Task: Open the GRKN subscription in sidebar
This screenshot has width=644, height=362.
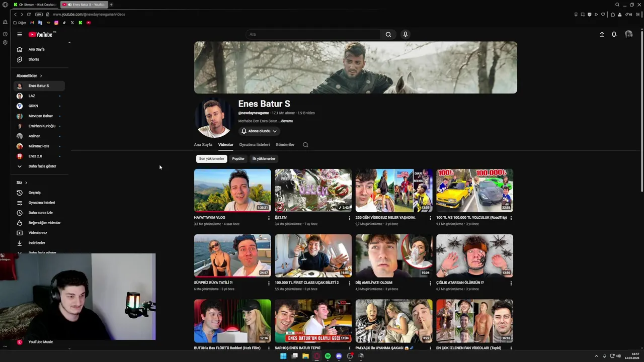Action: 40,106
